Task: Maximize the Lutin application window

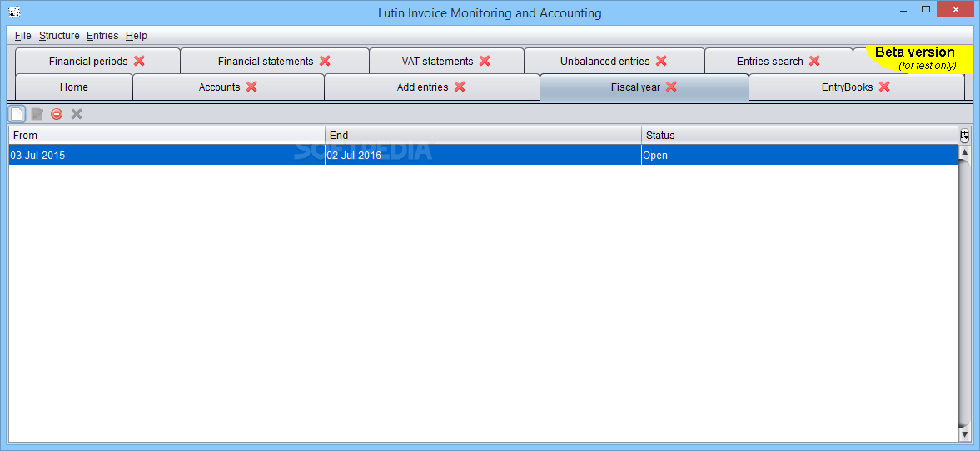Action: (926, 10)
